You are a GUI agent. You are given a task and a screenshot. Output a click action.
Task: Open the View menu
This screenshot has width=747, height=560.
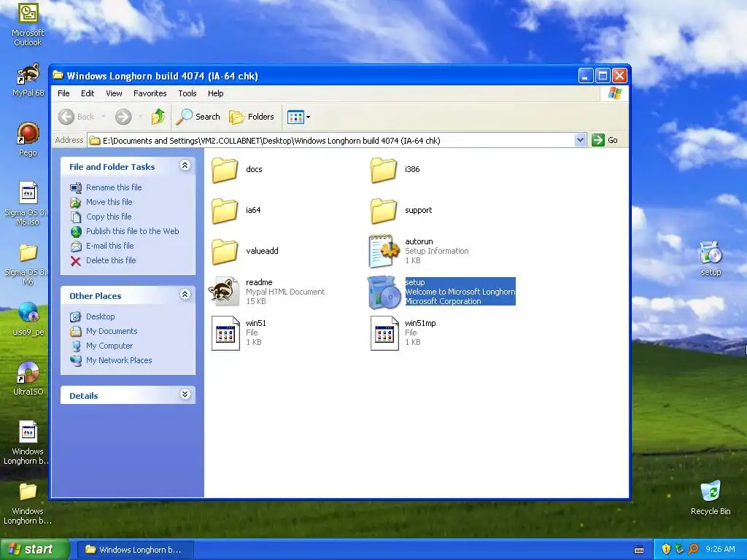coord(114,93)
